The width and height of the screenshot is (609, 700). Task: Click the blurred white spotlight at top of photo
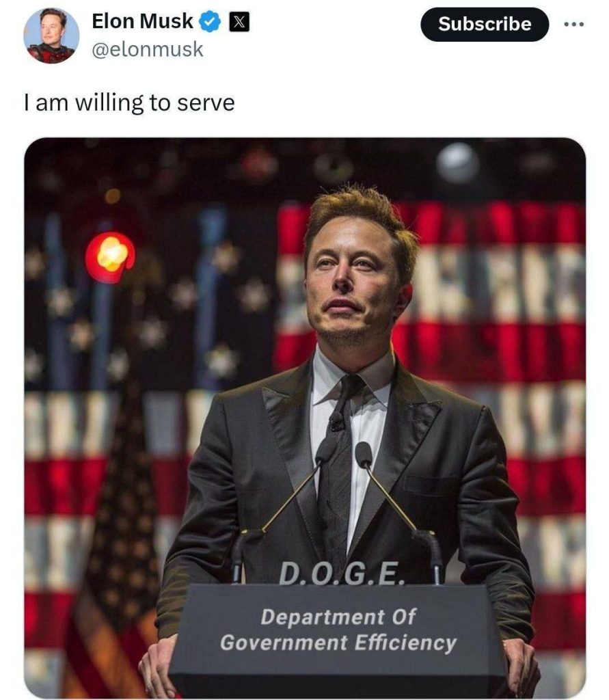[x=458, y=163]
